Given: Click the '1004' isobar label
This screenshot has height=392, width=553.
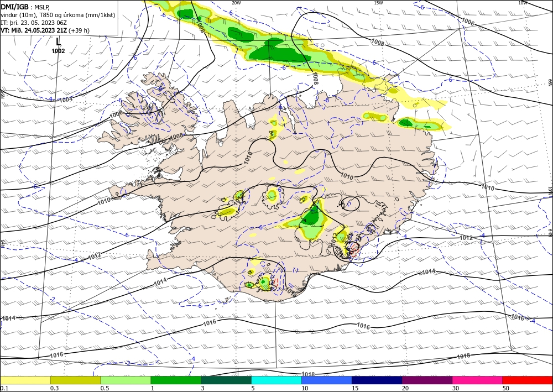Looking at the screenshot, I should [66, 100].
